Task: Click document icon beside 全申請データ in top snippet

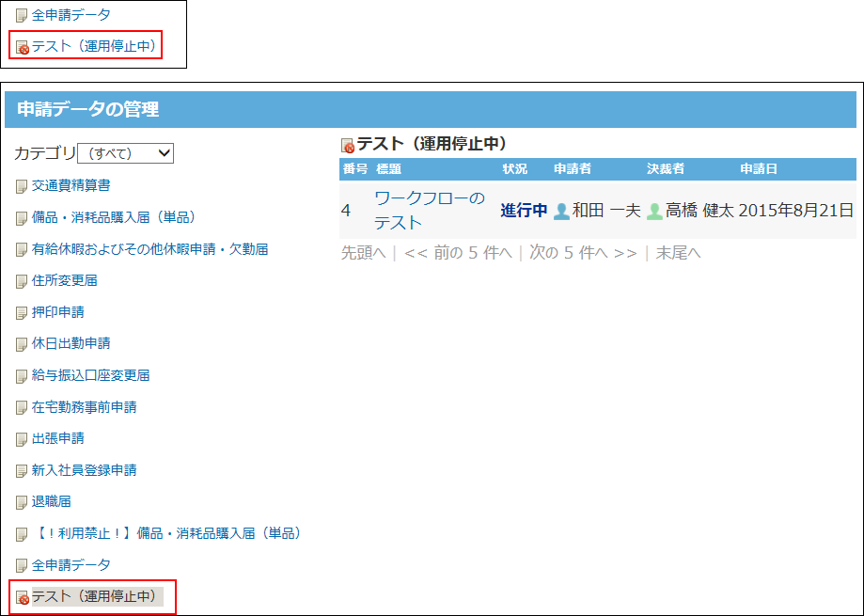Action: tap(22, 16)
